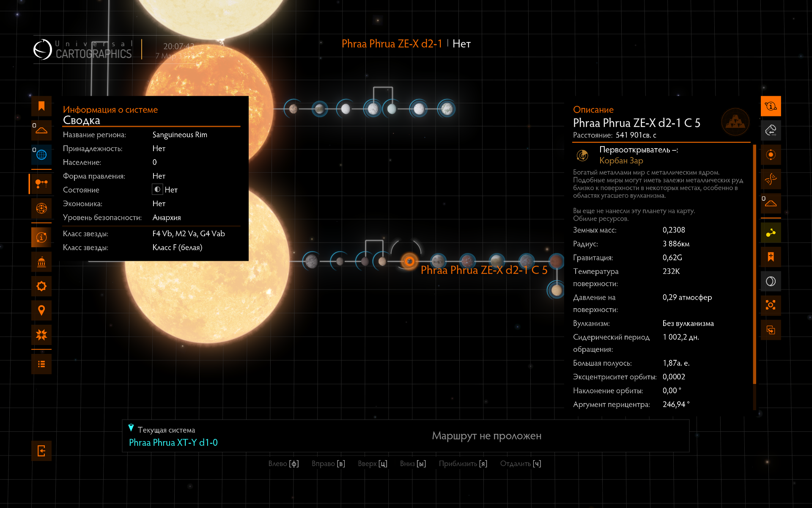Click the Влево [ф] control hint

pos(283,464)
